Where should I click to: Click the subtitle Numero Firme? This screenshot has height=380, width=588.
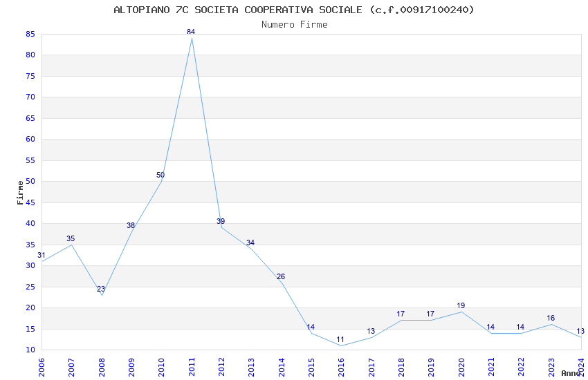click(x=295, y=25)
